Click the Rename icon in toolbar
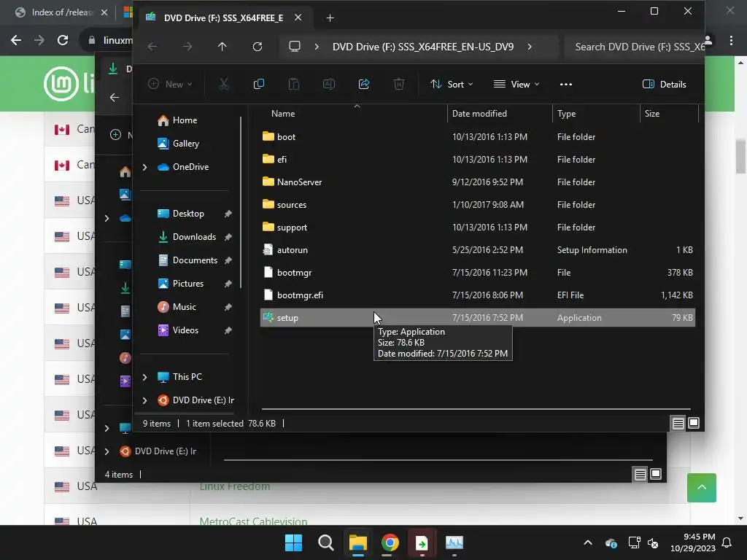The image size is (747, 560). click(x=329, y=85)
